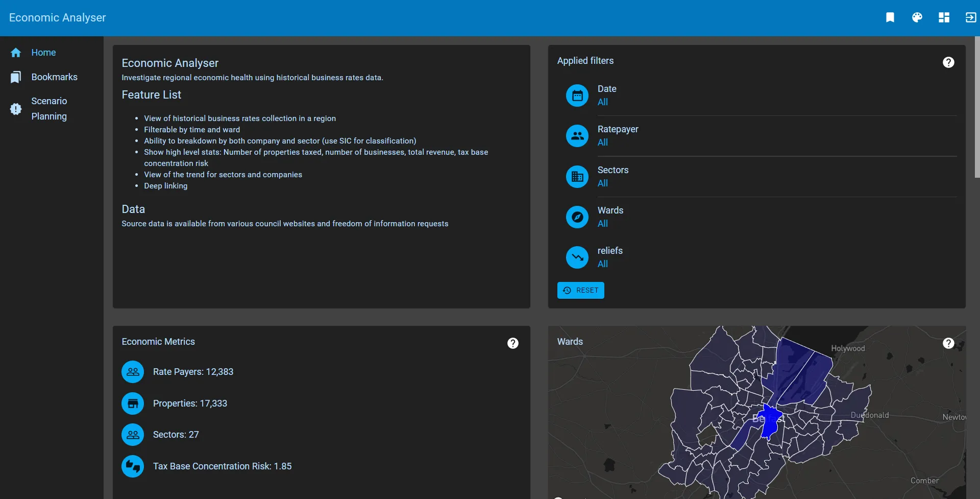The image size is (980, 499).
Task: Click the reliefs trending-down filter icon
Action: [x=577, y=257]
